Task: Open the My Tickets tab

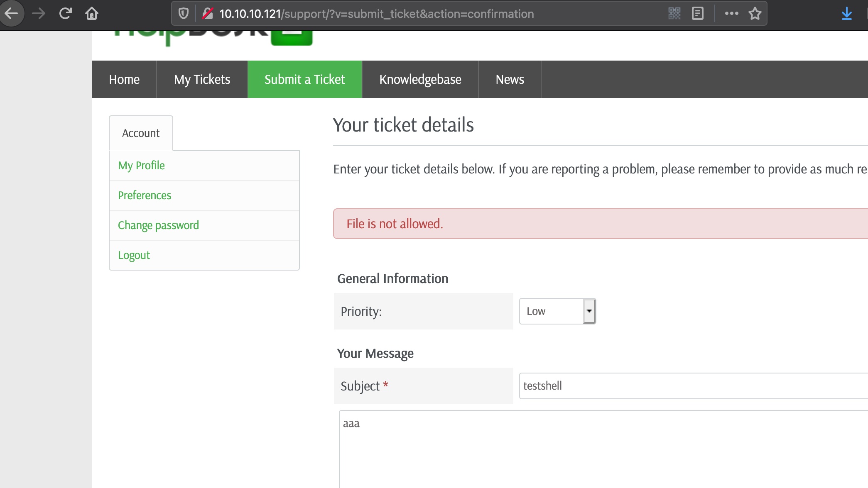Action: (x=202, y=79)
